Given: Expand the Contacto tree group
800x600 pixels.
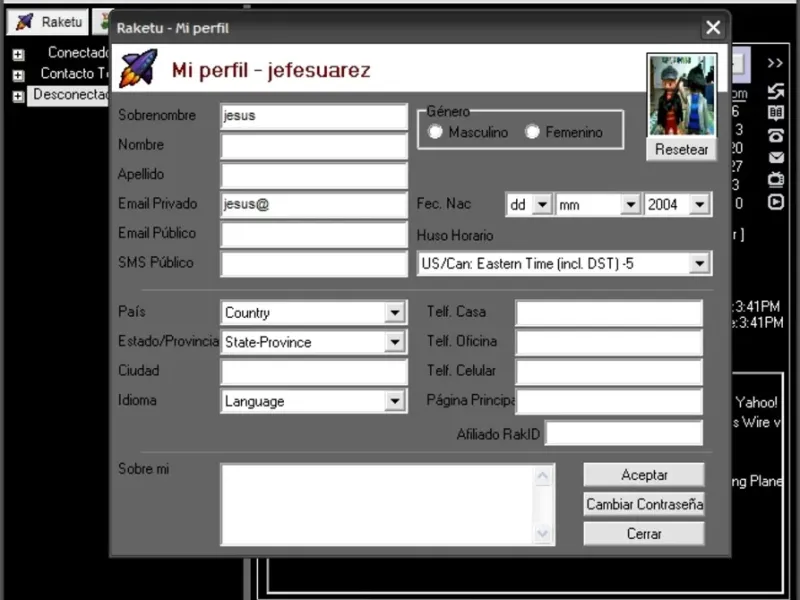Looking at the screenshot, I should (18, 75).
